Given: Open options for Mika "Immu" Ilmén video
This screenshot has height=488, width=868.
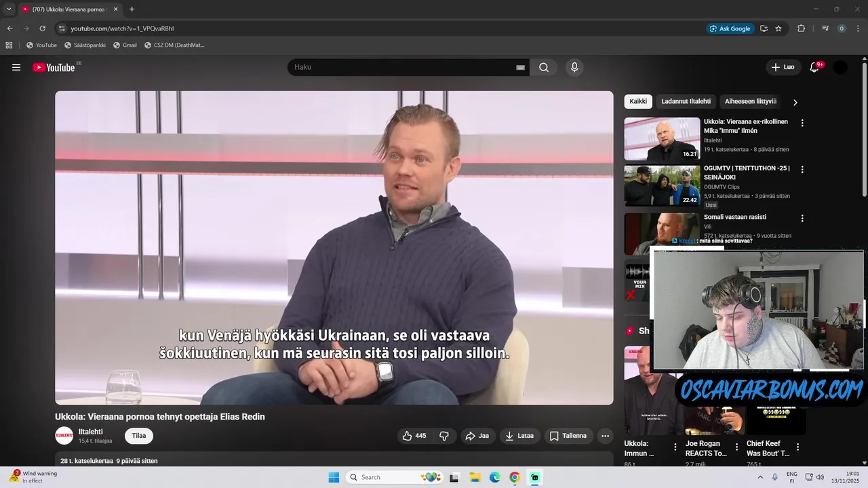Looking at the screenshot, I should tap(802, 123).
